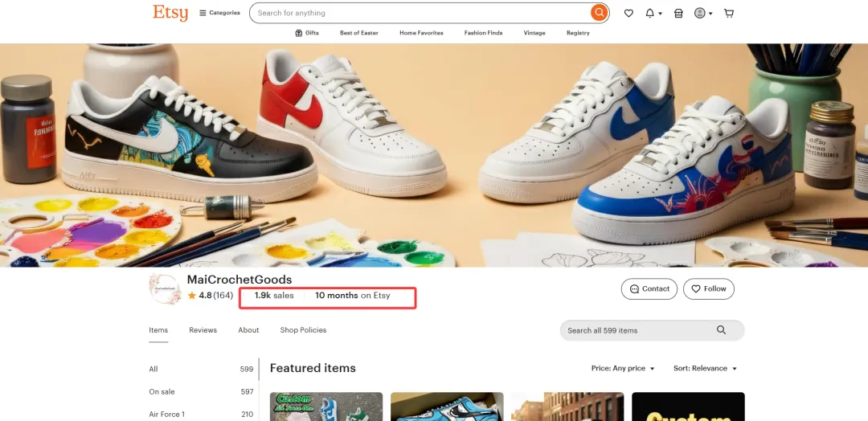Open the Categories menu
Image resolution: width=868 pixels, height=421 pixels.
(219, 13)
